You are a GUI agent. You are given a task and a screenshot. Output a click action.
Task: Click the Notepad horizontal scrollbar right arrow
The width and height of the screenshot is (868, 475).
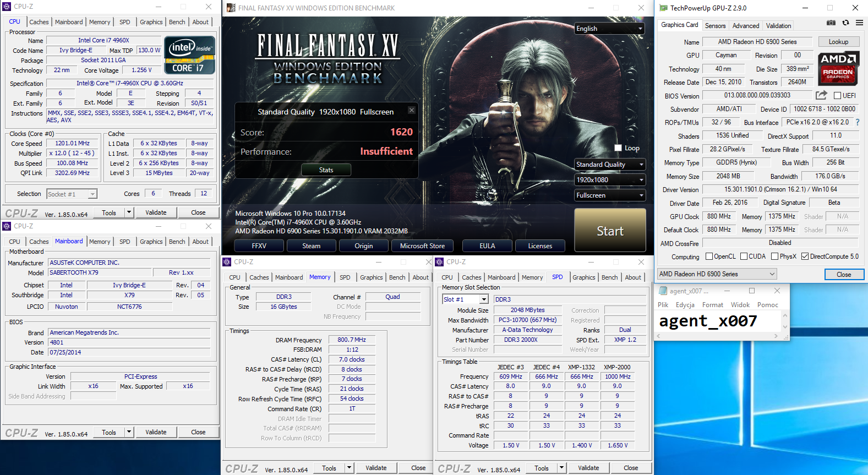click(776, 335)
